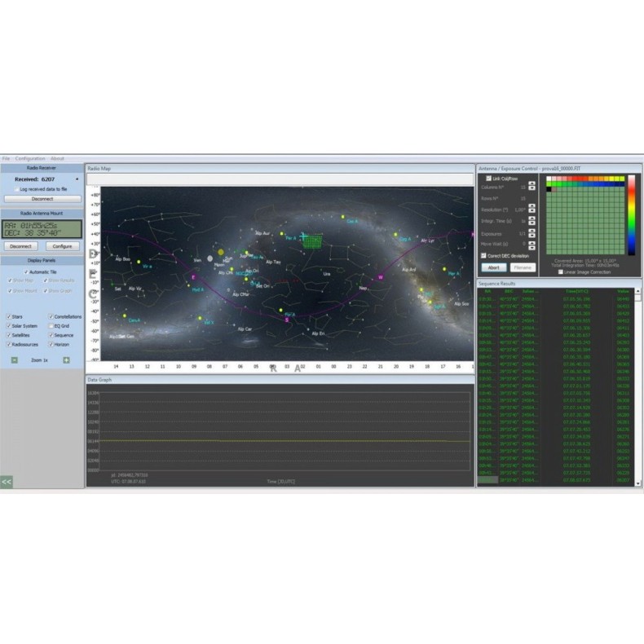Collapse the sidebar with the << button

tap(7, 482)
